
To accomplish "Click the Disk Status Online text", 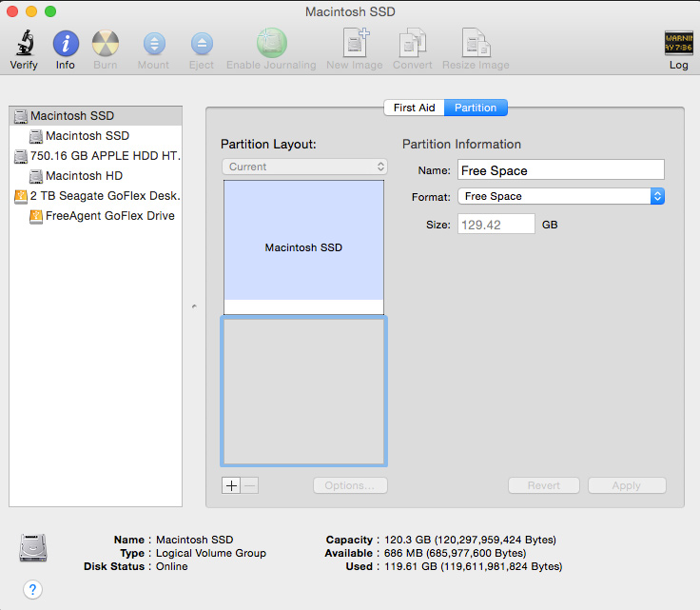I will [x=172, y=566].
